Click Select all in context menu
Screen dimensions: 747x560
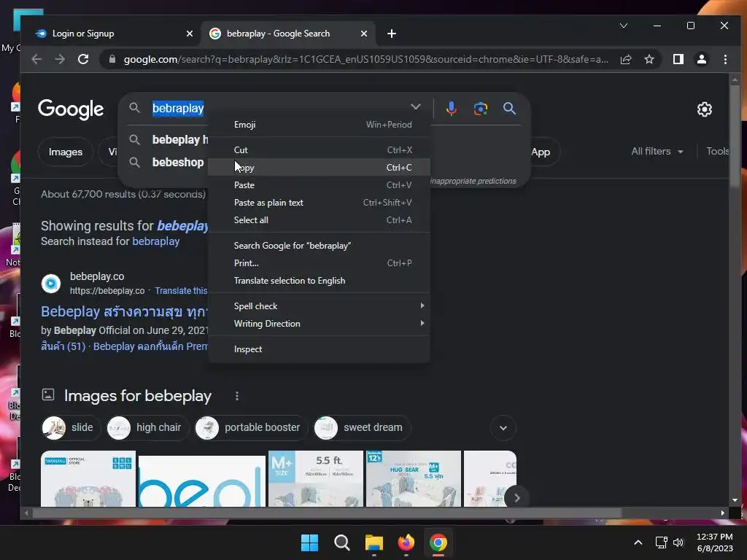point(320,220)
